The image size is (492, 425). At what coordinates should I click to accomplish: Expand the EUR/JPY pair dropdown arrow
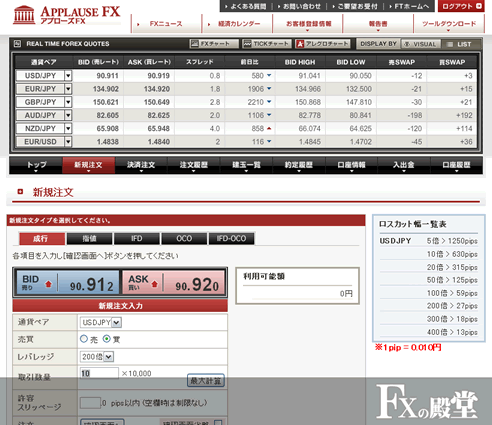68,89
